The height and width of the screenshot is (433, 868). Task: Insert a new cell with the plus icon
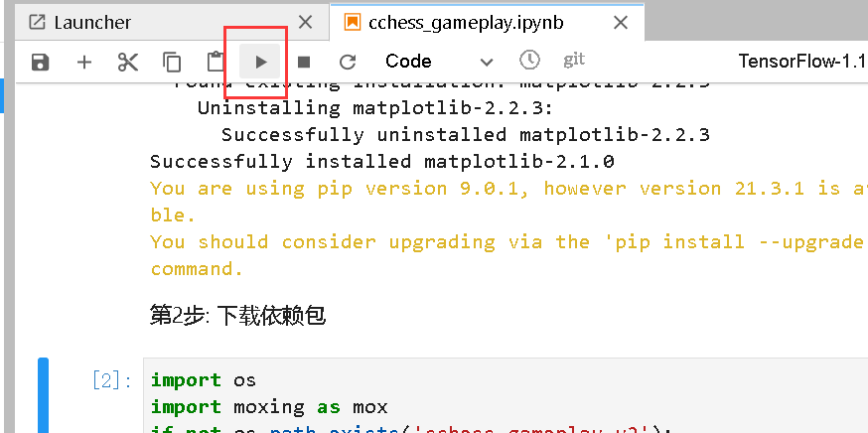pos(84,62)
